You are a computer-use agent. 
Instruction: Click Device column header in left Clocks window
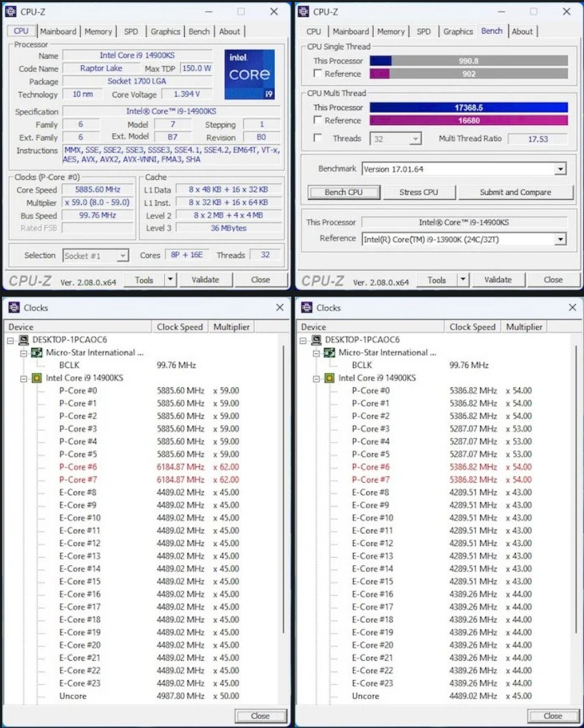(x=78, y=327)
